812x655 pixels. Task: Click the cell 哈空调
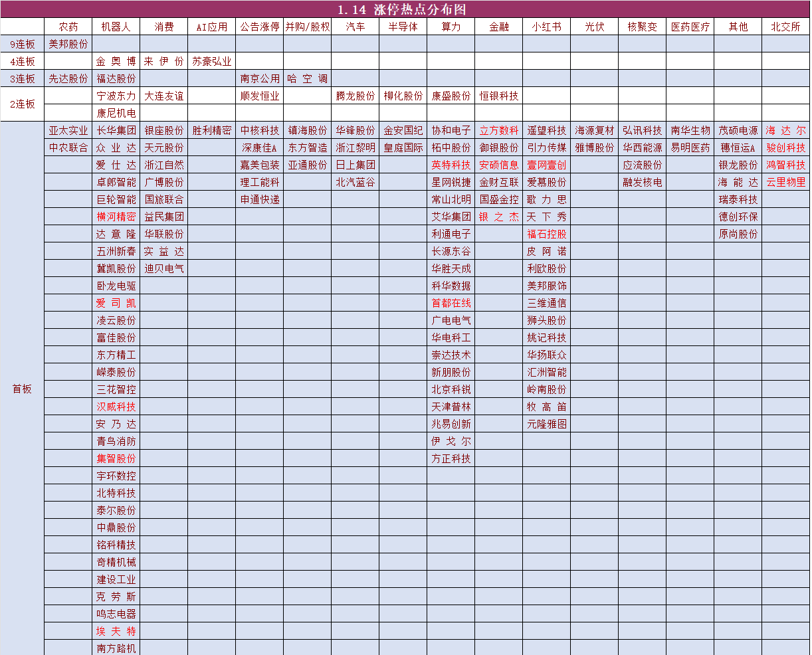tap(308, 78)
